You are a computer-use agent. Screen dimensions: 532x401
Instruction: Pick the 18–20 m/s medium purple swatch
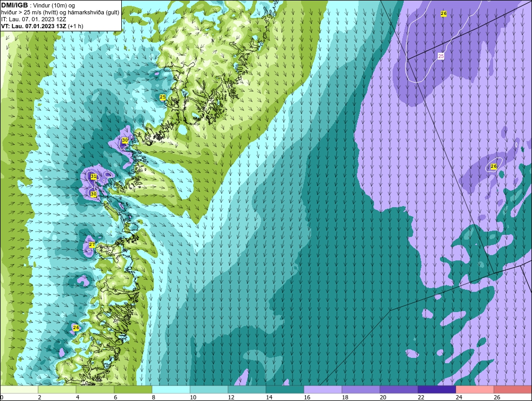361,389
